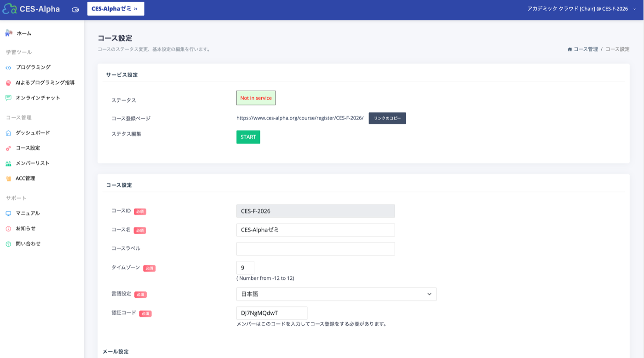Focus the タイムゾーン number field
The image size is (644, 358).
pos(245,268)
